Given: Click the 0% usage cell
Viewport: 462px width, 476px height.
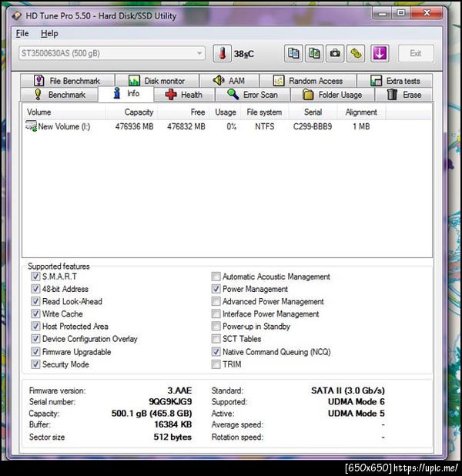Looking at the screenshot, I should [231, 126].
